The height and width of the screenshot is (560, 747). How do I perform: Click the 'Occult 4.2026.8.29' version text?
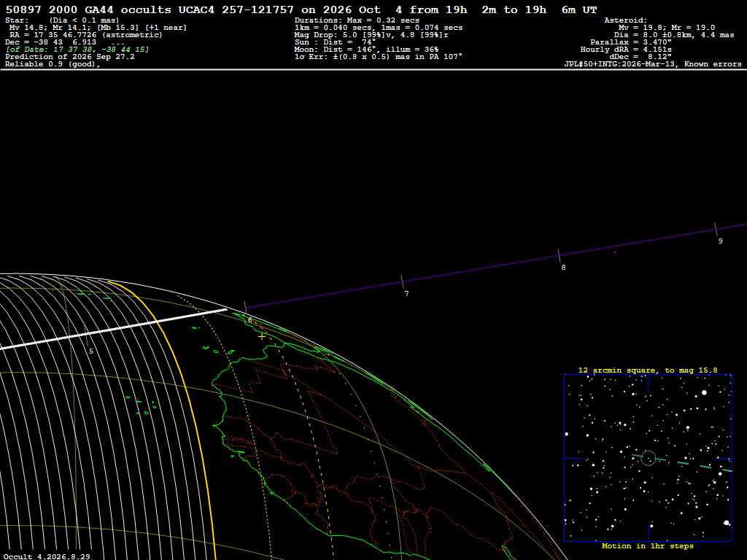[x=47, y=556]
